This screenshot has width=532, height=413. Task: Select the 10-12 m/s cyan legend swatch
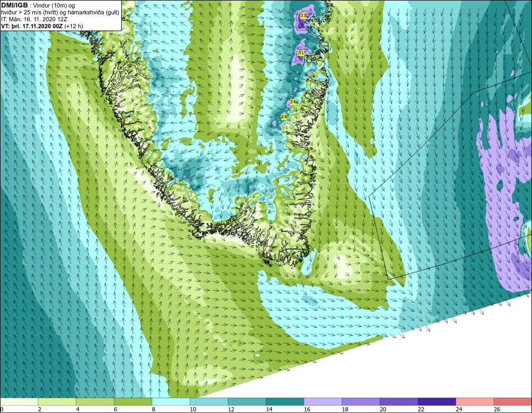pyautogui.click(x=209, y=402)
